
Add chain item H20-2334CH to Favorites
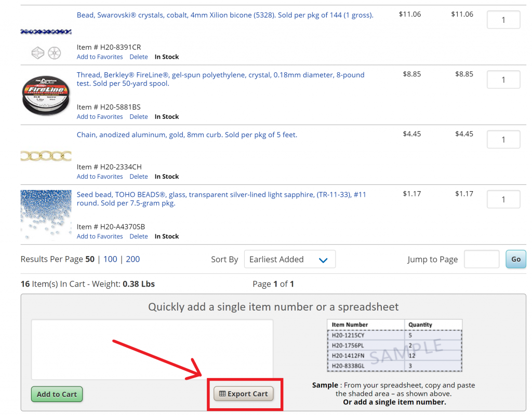pos(100,177)
